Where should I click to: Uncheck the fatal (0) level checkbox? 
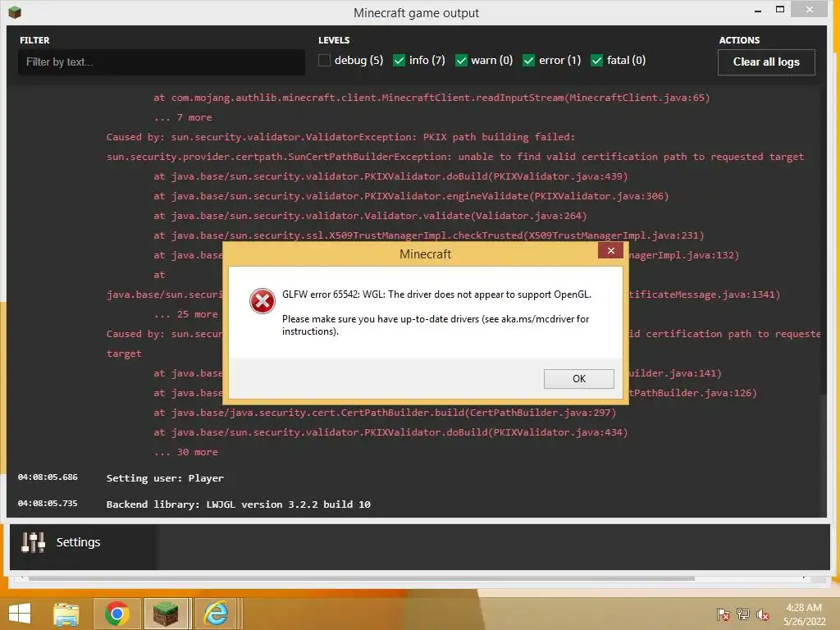596,61
